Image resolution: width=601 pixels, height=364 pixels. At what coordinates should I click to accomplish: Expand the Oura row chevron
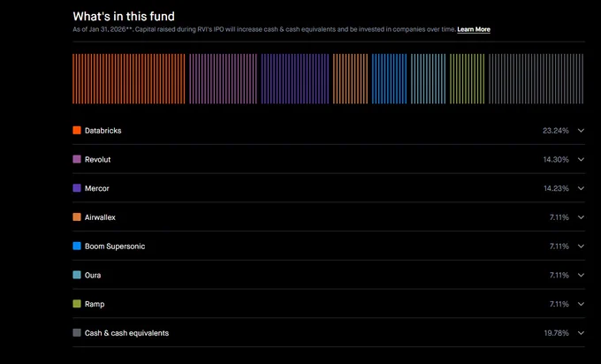(581, 275)
